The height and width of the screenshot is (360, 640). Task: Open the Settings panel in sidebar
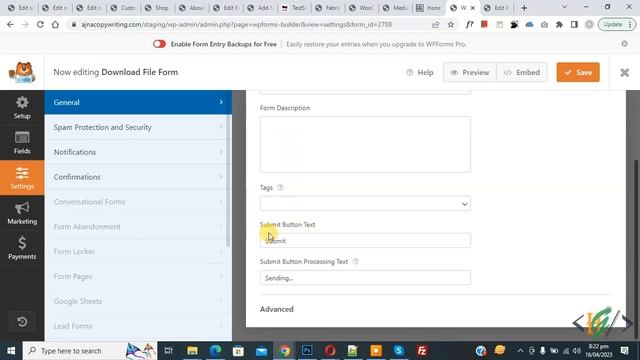(x=22, y=178)
